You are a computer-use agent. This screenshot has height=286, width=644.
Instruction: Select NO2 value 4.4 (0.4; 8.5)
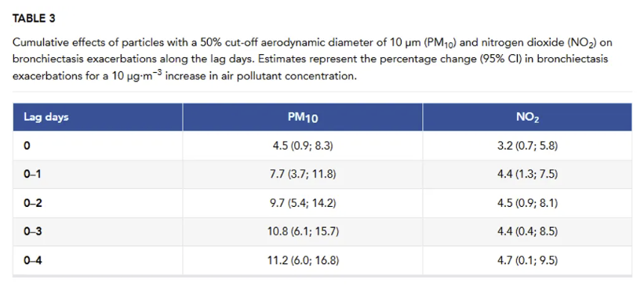tap(527, 232)
